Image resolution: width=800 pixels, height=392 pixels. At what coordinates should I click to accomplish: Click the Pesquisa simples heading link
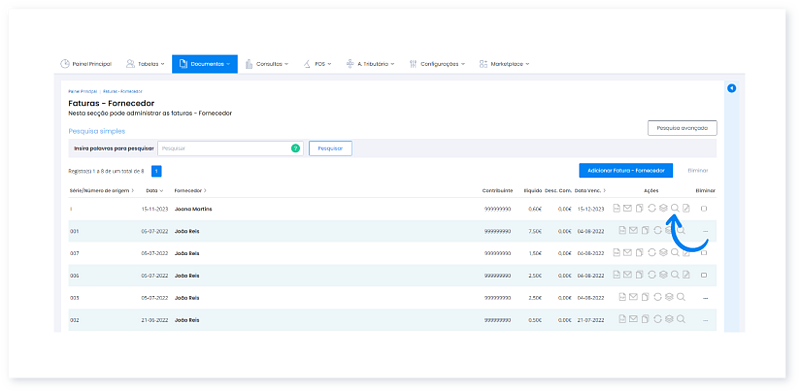point(96,131)
